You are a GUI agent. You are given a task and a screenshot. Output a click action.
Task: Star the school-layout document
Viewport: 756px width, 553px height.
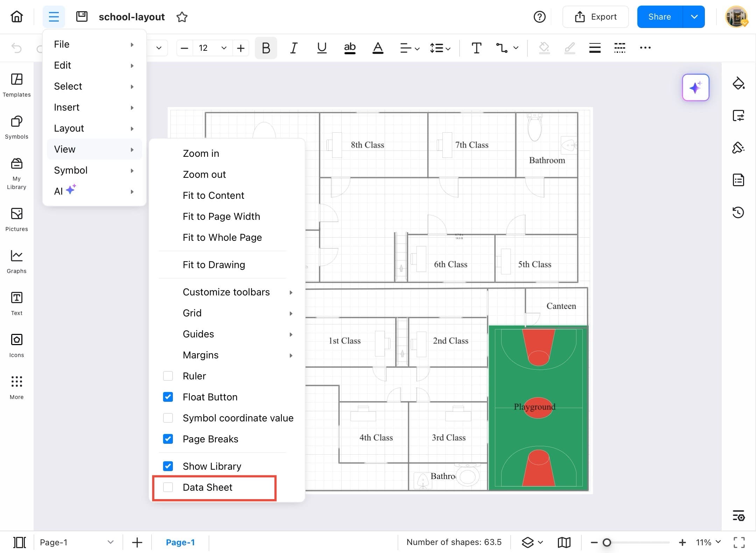(182, 17)
